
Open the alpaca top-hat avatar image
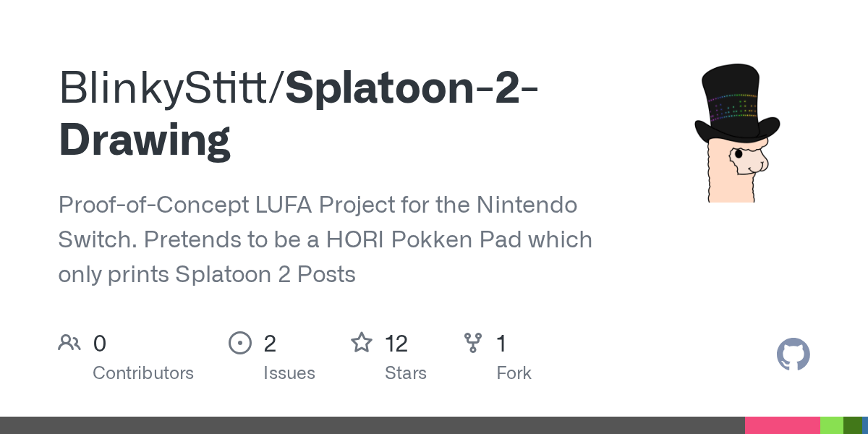click(737, 132)
